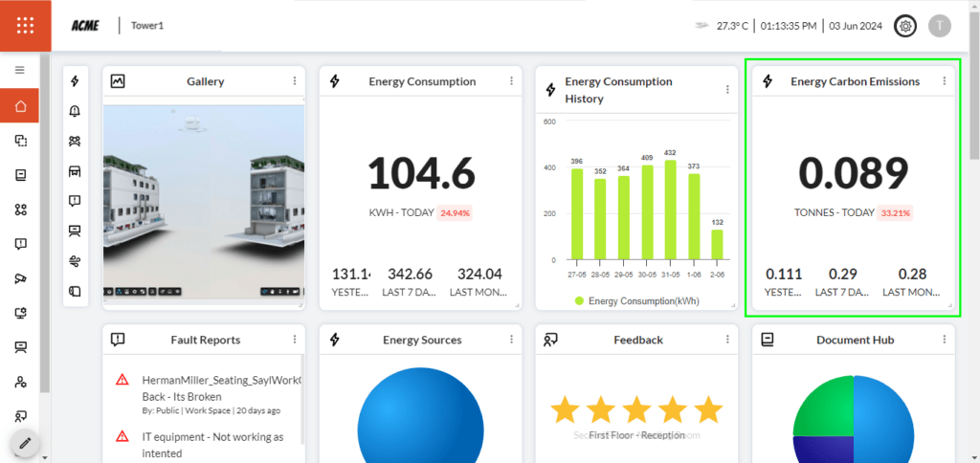The image size is (980, 463).
Task: Open IT equipment not working fault report
Action: [212, 444]
